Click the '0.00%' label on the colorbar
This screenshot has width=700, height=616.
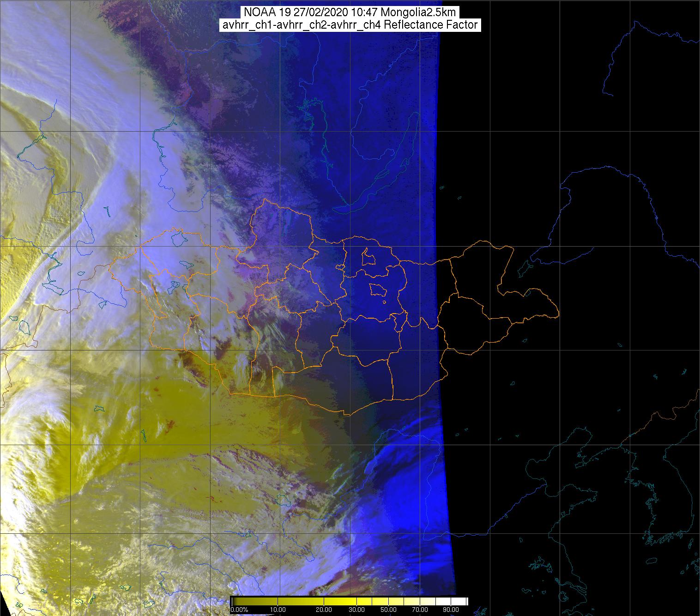coord(239,610)
